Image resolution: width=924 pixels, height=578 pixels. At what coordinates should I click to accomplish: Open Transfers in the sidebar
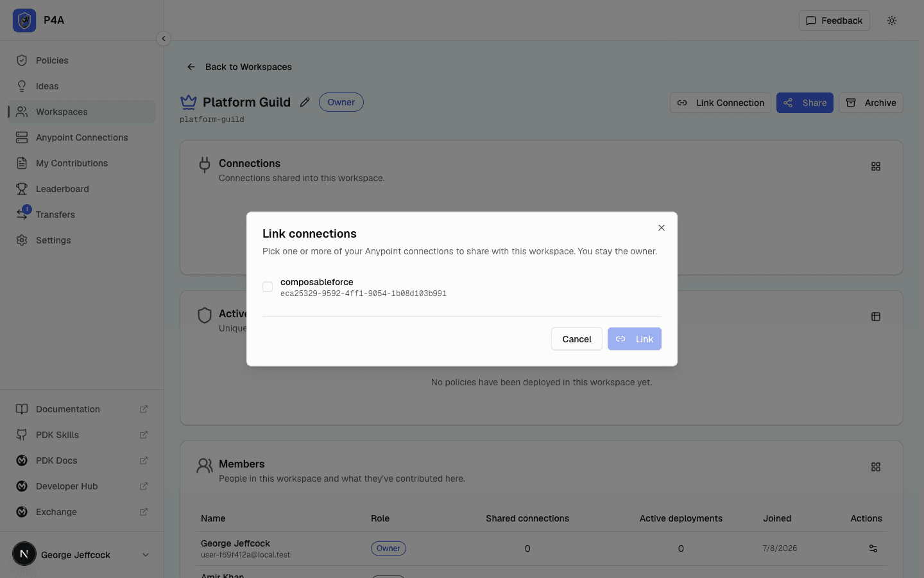coord(82,215)
